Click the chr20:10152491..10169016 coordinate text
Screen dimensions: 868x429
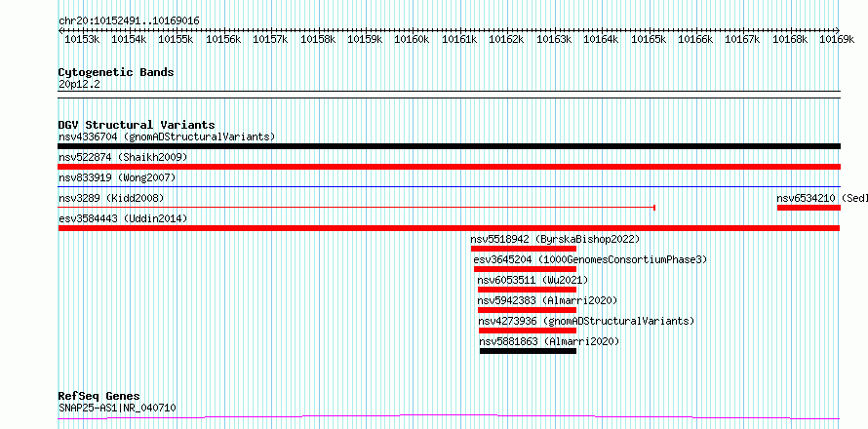(x=129, y=21)
